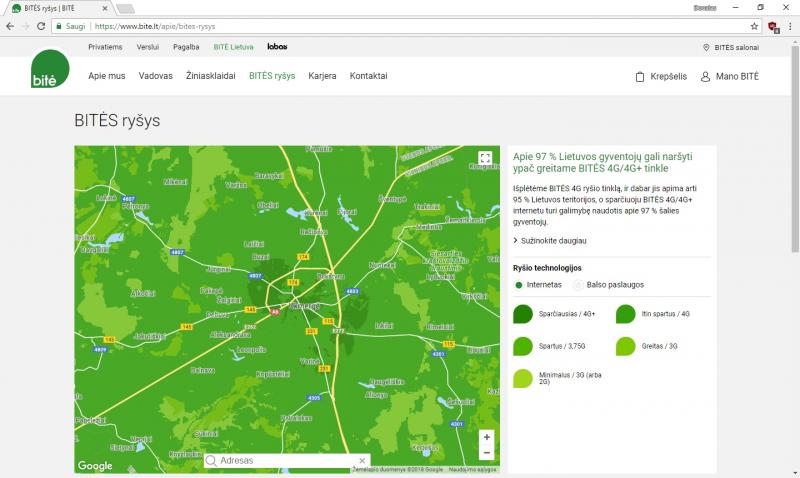Click the browser URL address bar

(408, 26)
